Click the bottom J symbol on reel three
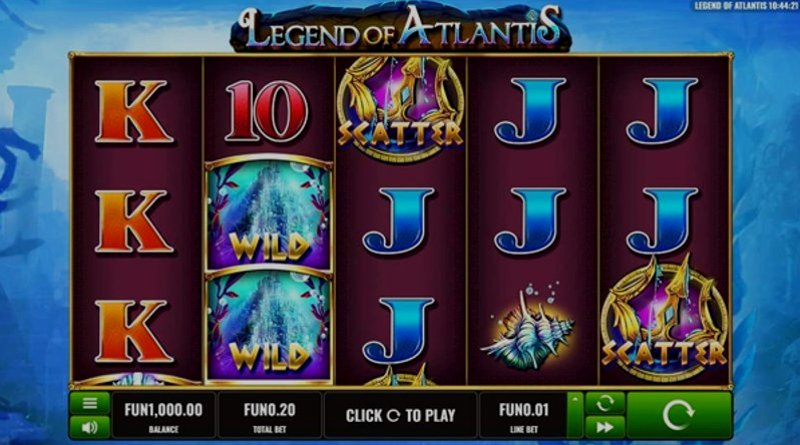This screenshot has width=800, height=445. tap(398, 332)
